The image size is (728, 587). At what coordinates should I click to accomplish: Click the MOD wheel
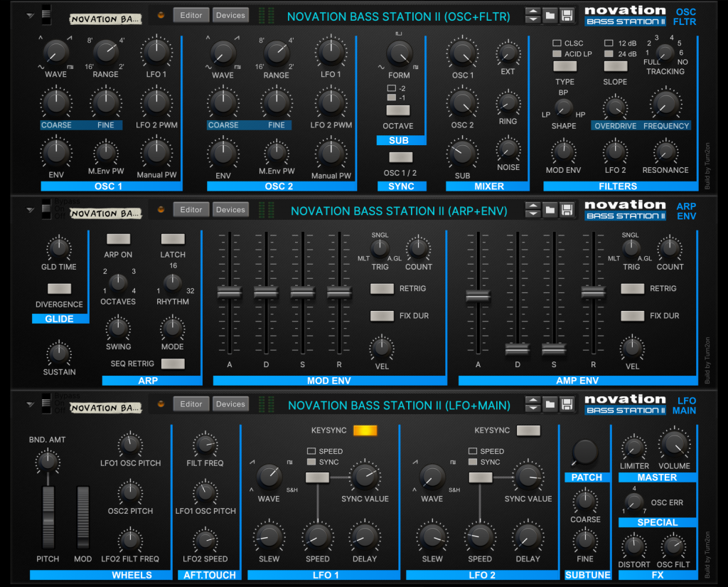[82, 518]
